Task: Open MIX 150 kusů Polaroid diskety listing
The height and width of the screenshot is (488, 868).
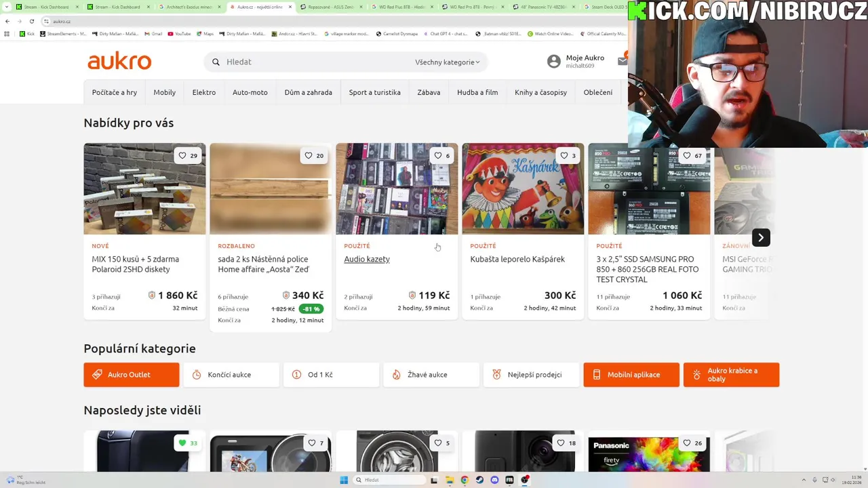Action: [136, 264]
